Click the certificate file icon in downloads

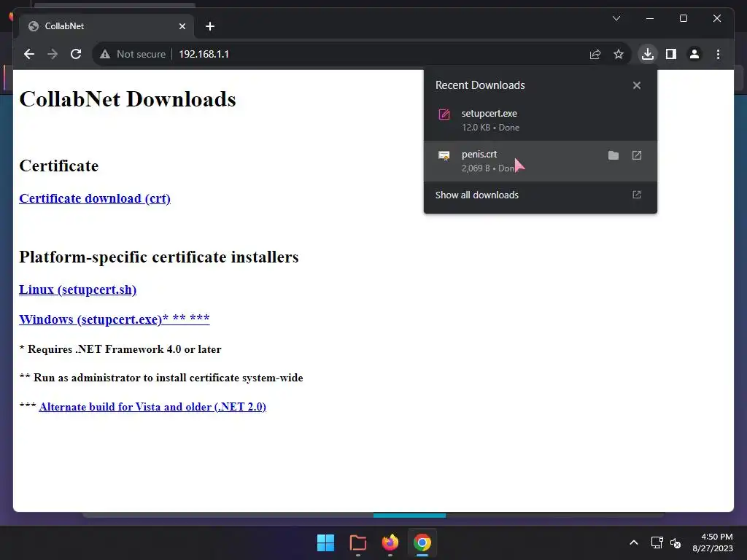click(444, 155)
